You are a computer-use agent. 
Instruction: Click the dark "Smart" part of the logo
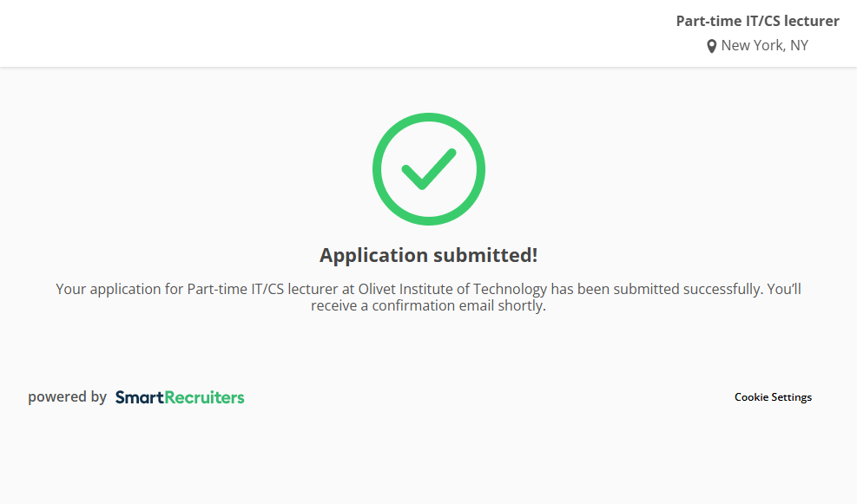tap(139, 397)
